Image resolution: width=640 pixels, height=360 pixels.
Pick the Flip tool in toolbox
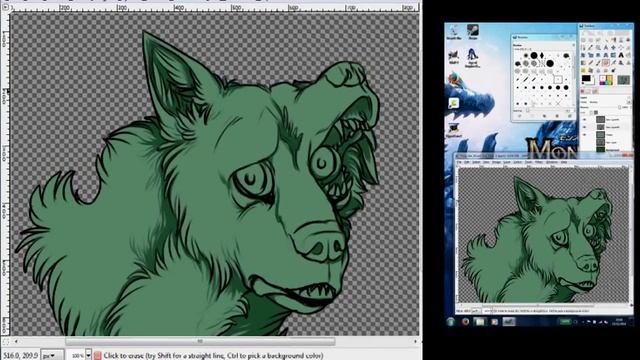[x=613, y=55]
